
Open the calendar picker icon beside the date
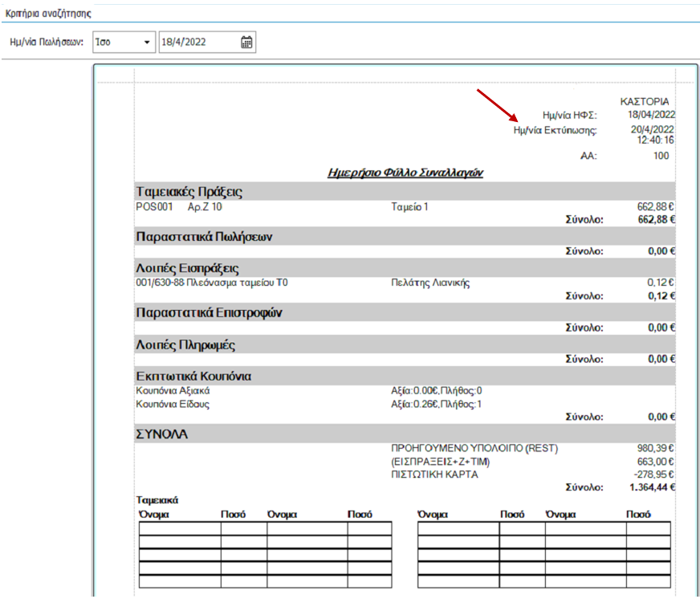pos(246,43)
